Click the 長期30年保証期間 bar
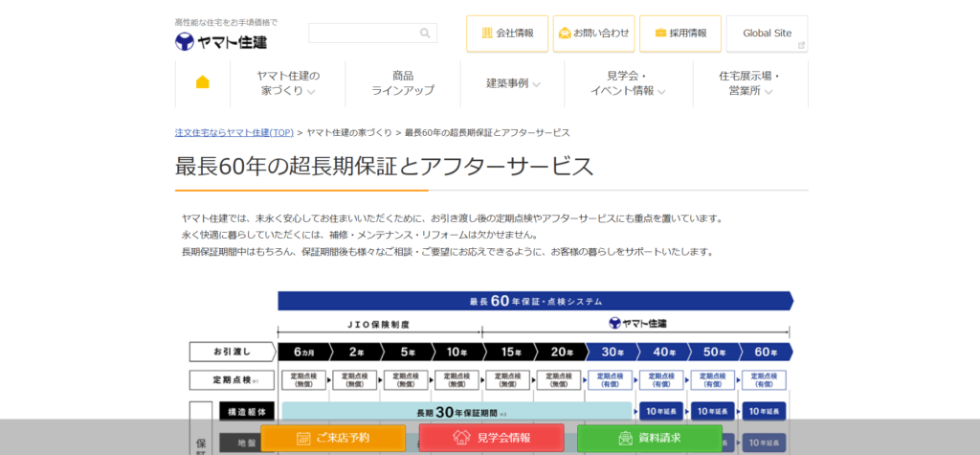 (457, 412)
